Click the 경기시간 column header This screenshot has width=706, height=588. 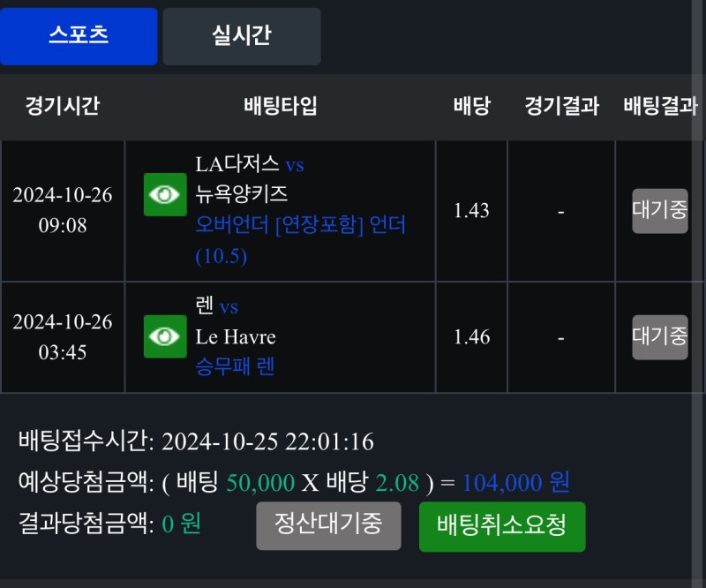62,107
